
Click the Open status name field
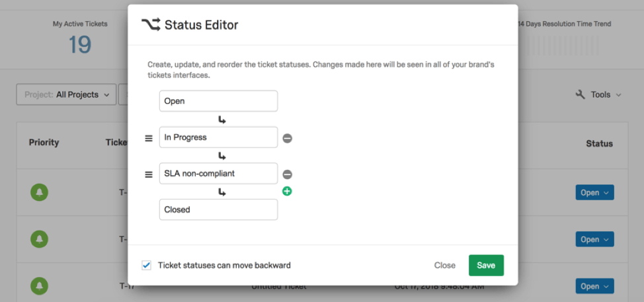click(x=218, y=101)
